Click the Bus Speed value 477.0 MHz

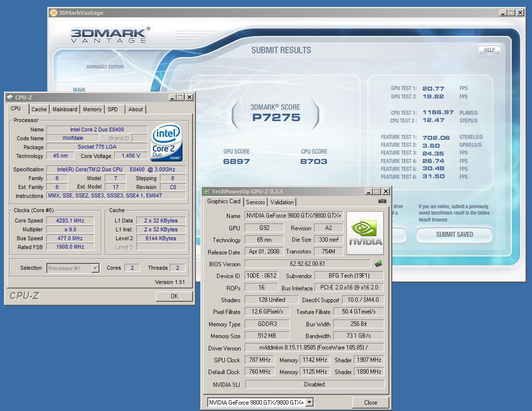[x=70, y=238]
